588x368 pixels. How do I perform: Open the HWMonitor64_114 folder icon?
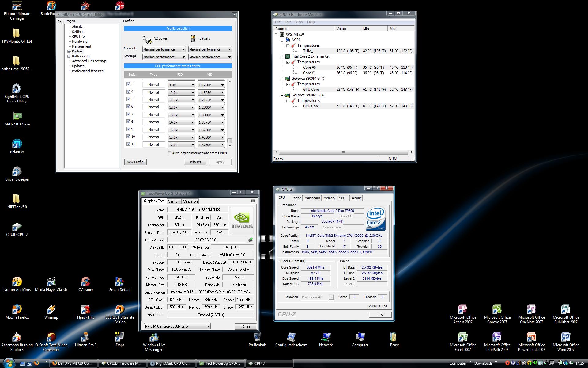click(x=17, y=36)
